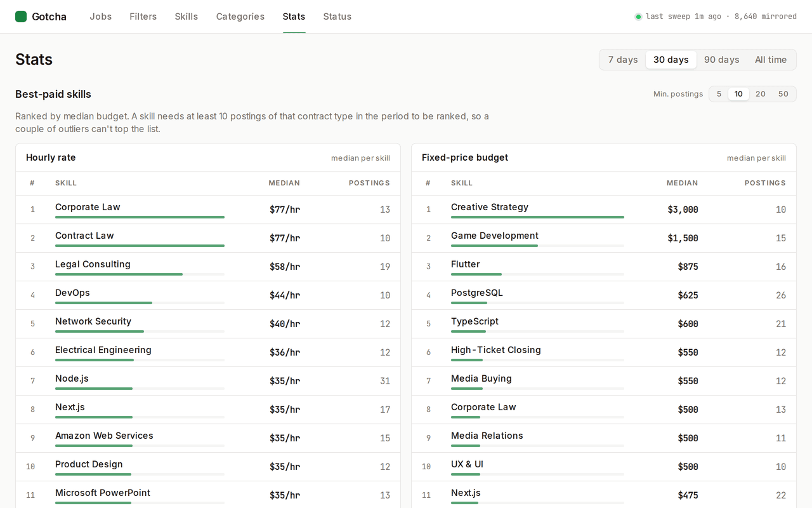
Task: Click the last sweep status text
Action: coord(721,17)
